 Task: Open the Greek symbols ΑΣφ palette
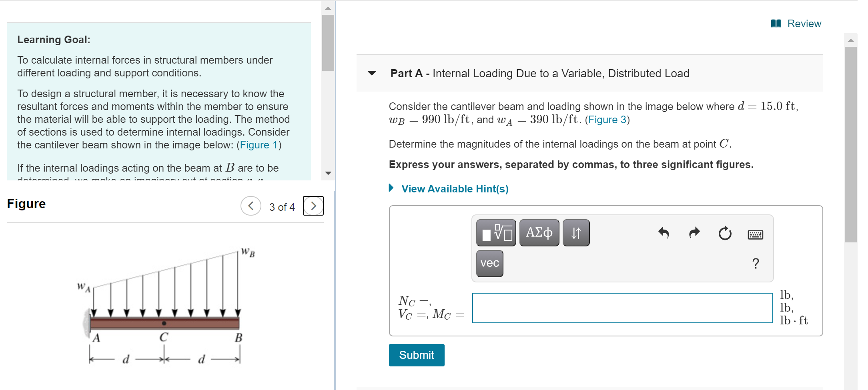tap(539, 232)
